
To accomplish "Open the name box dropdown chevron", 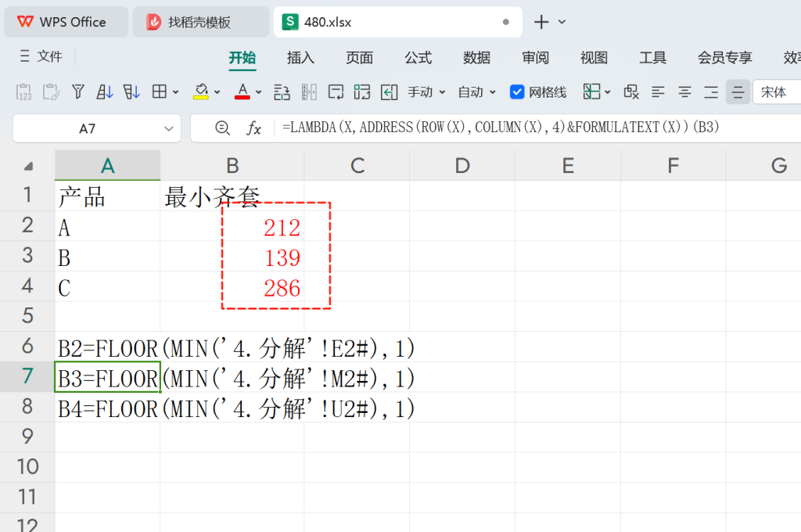I will (169, 128).
